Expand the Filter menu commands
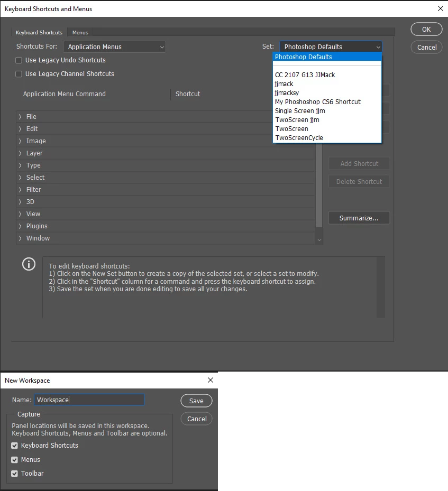448x491 pixels. pyautogui.click(x=20, y=189)
